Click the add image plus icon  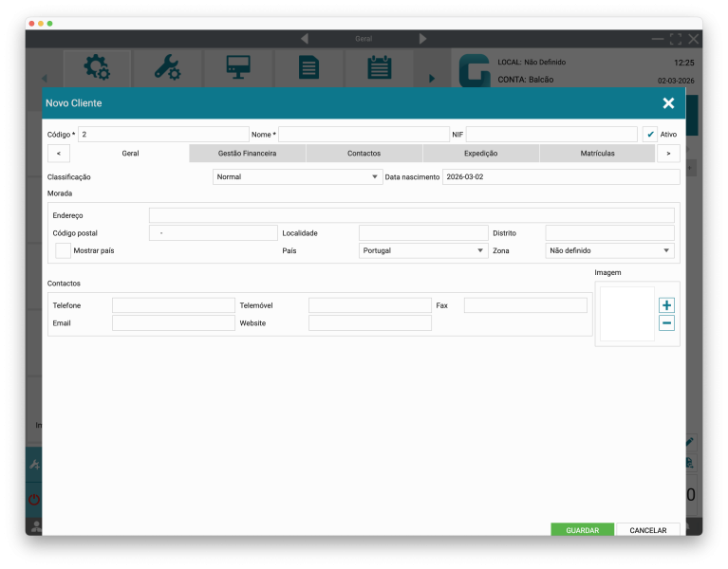[666, 305]
